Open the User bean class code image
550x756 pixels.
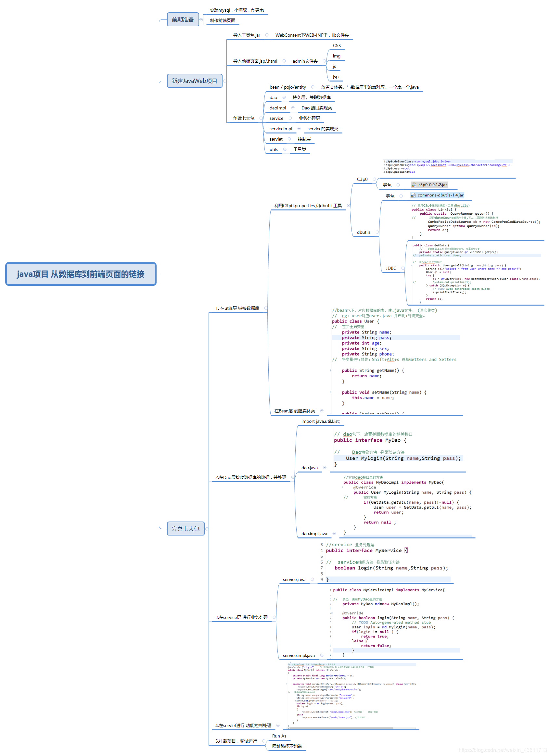396,361
